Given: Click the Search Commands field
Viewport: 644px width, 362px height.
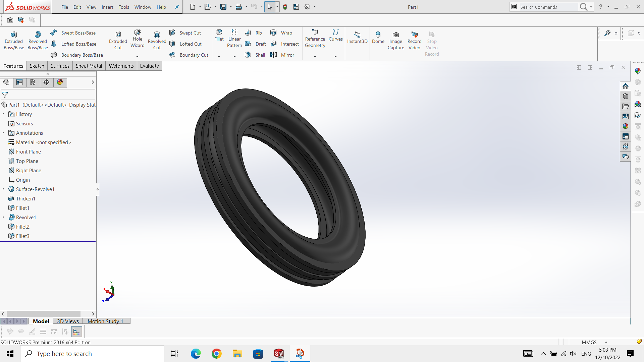Looking at the screenshot, I should click(x=548, y=7).
